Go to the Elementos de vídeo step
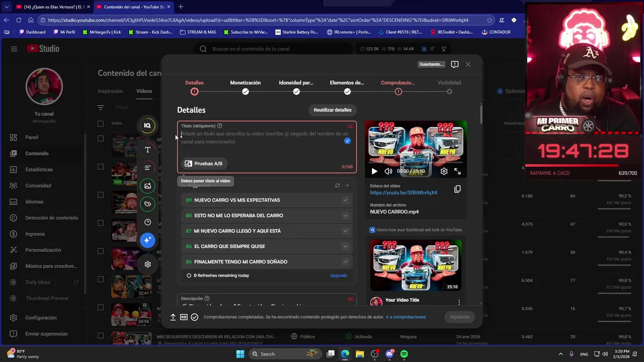 click(x=347, y=86)
